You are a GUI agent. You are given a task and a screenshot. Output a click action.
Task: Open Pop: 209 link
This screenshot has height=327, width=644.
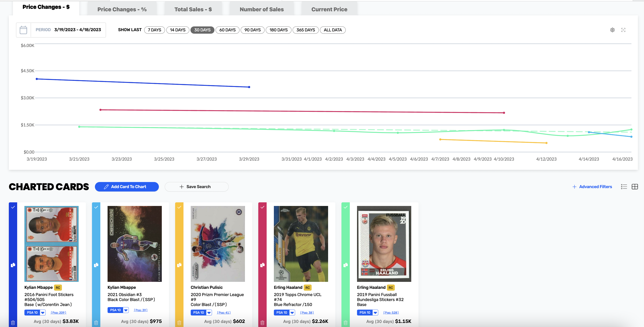(59, 313)
